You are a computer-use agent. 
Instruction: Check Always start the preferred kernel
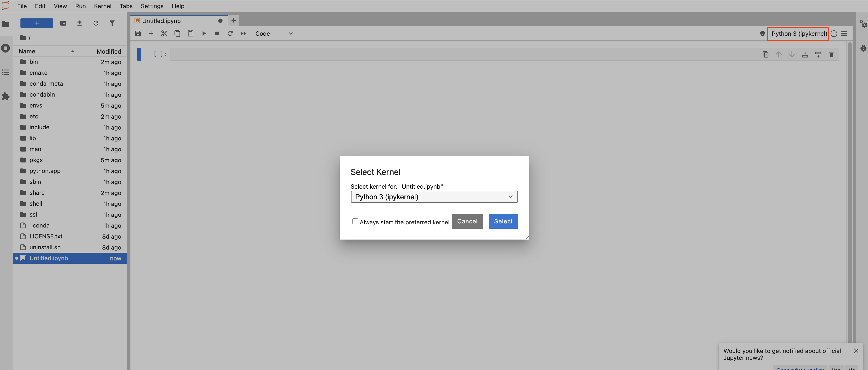(355, 221)
